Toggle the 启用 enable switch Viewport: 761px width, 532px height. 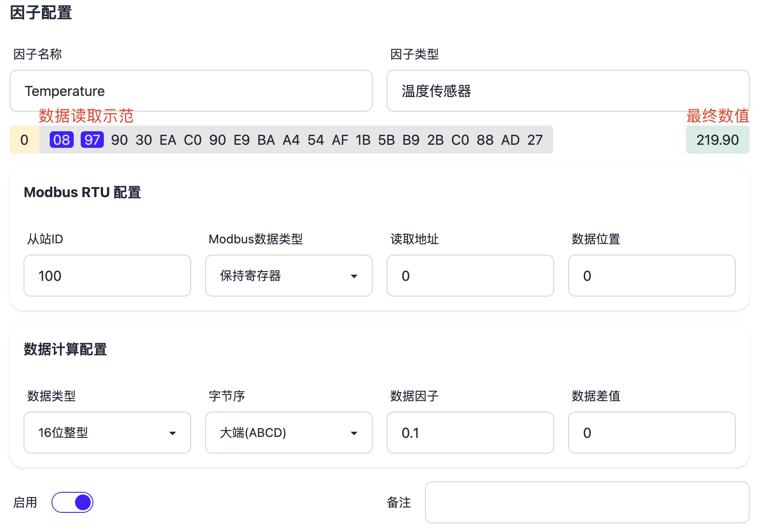tap(72, 502)
